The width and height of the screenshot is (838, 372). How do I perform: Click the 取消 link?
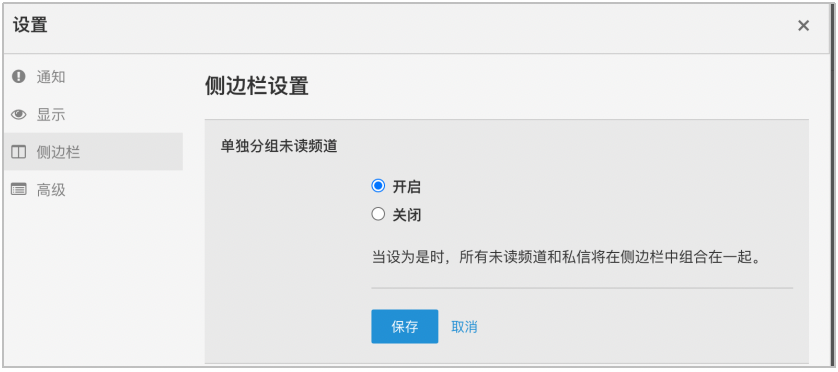(x=464, y=327)
